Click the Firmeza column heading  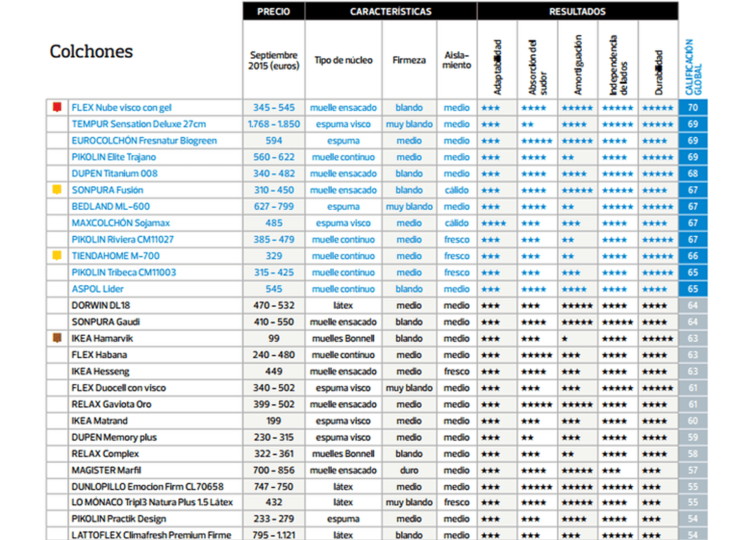409,60
